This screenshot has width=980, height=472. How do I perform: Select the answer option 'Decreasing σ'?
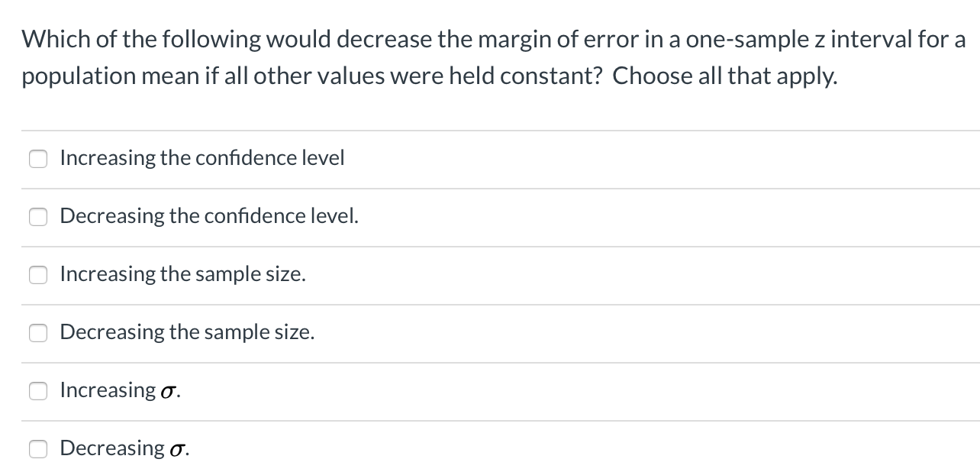(x=124, y=448)
